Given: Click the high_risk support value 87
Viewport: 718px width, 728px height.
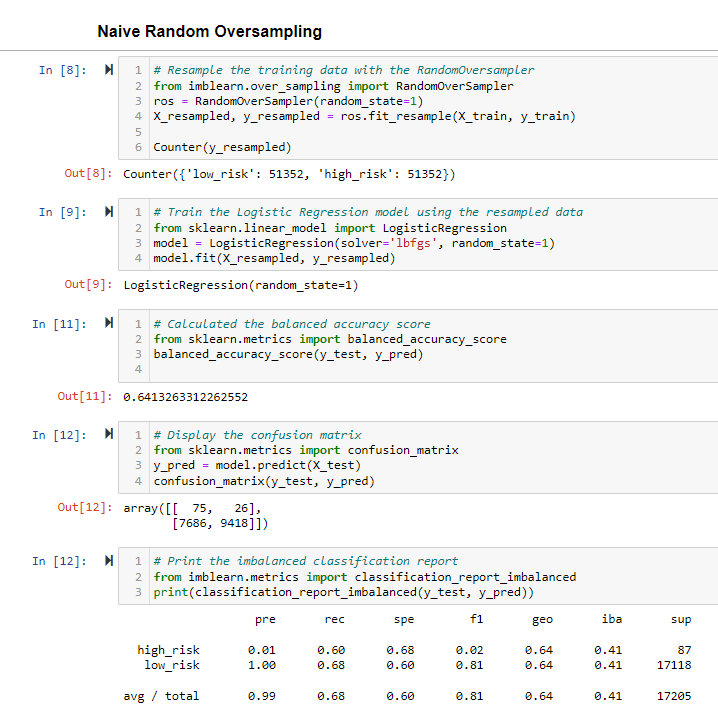Looking at the screenshot, I should pos(684,650).
